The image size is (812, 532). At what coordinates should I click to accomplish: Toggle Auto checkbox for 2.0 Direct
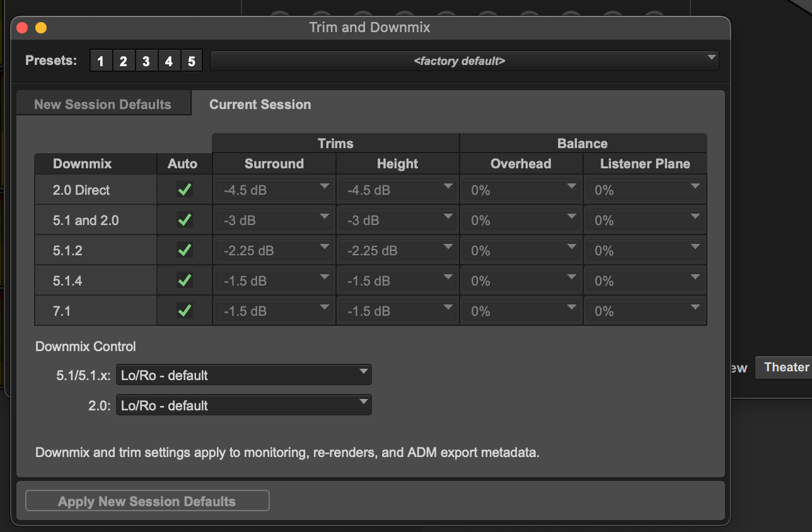(x=185, y=190)
